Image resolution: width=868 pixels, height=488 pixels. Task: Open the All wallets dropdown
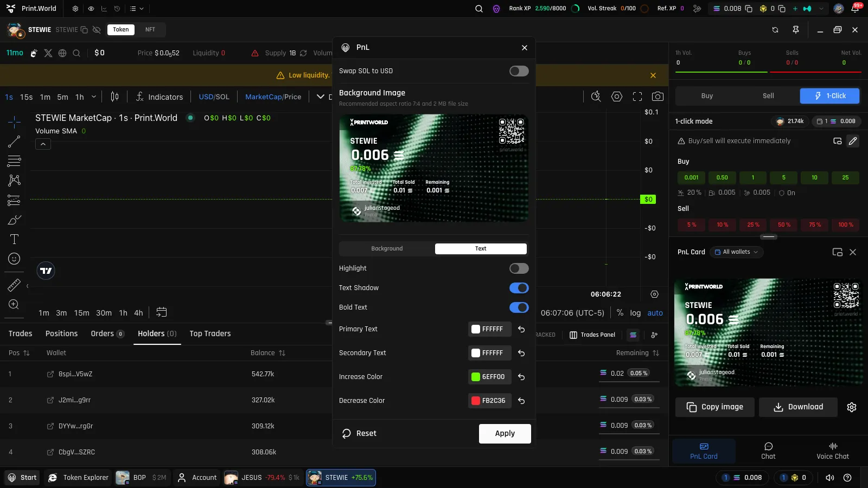pyautogui.click(x=736, y=252)
